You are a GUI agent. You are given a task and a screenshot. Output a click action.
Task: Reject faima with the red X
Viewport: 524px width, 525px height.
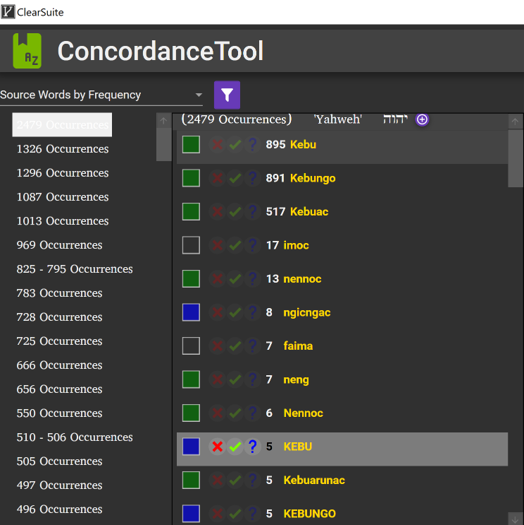click(217, 346)
